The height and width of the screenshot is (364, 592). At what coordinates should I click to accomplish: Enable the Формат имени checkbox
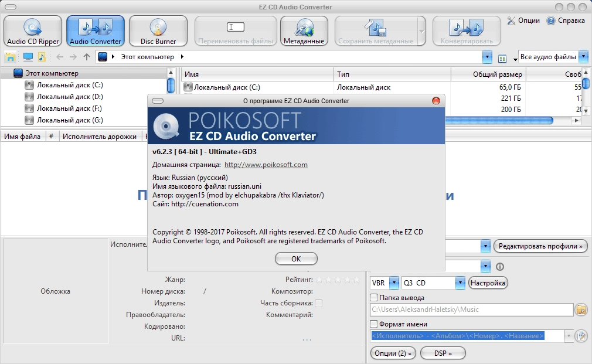coord(374,324)
